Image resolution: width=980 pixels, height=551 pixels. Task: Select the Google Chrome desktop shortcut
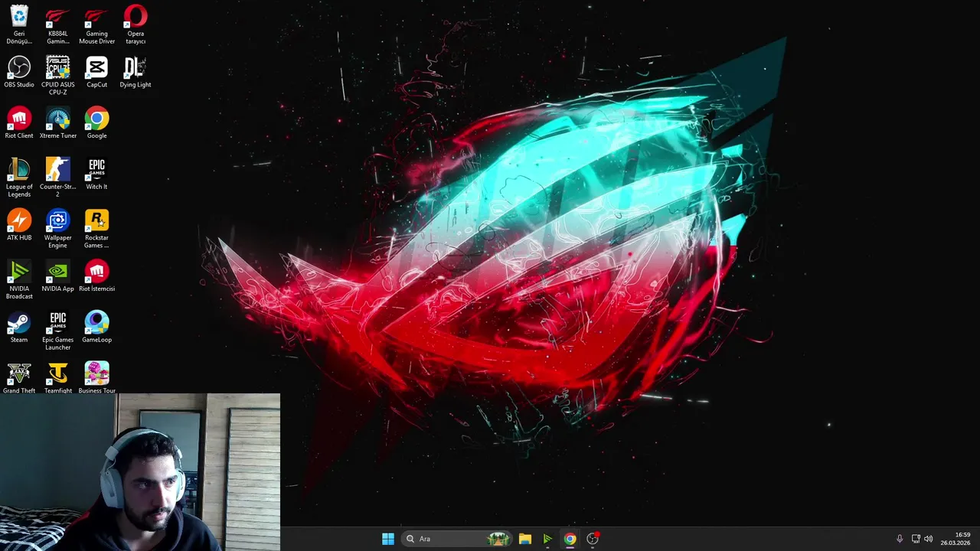[96, 123]
